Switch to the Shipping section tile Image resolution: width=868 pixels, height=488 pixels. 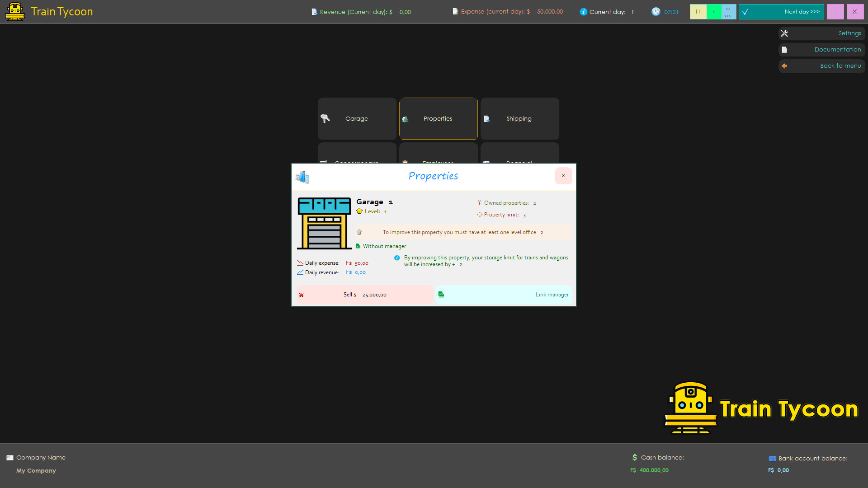(519, 118)
